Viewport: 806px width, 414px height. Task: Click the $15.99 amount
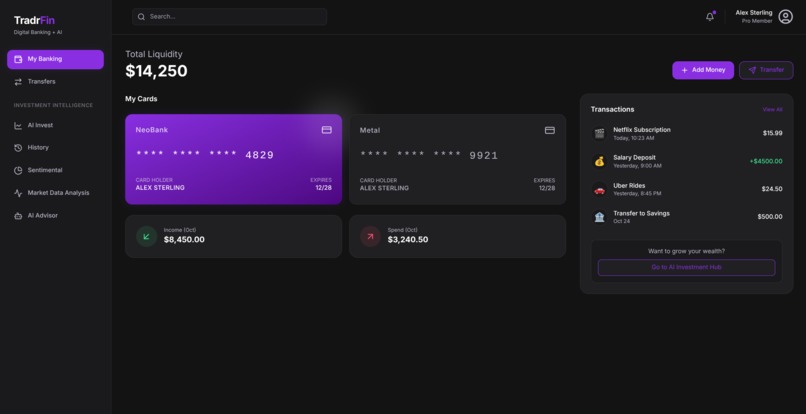point(773,133)
